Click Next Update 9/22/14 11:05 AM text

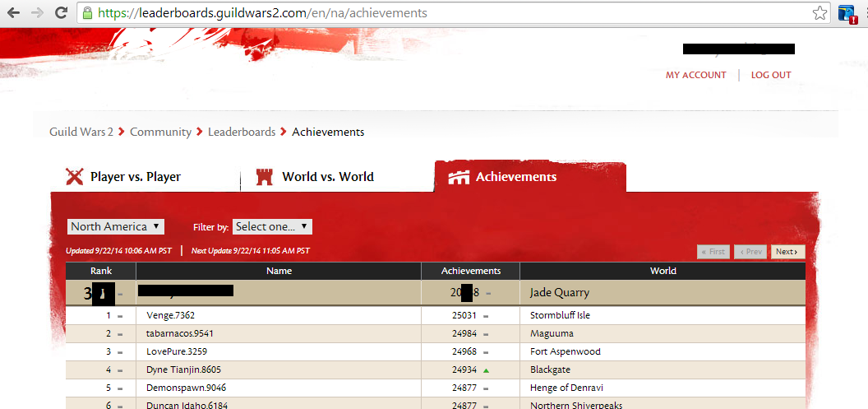point(250,251)
